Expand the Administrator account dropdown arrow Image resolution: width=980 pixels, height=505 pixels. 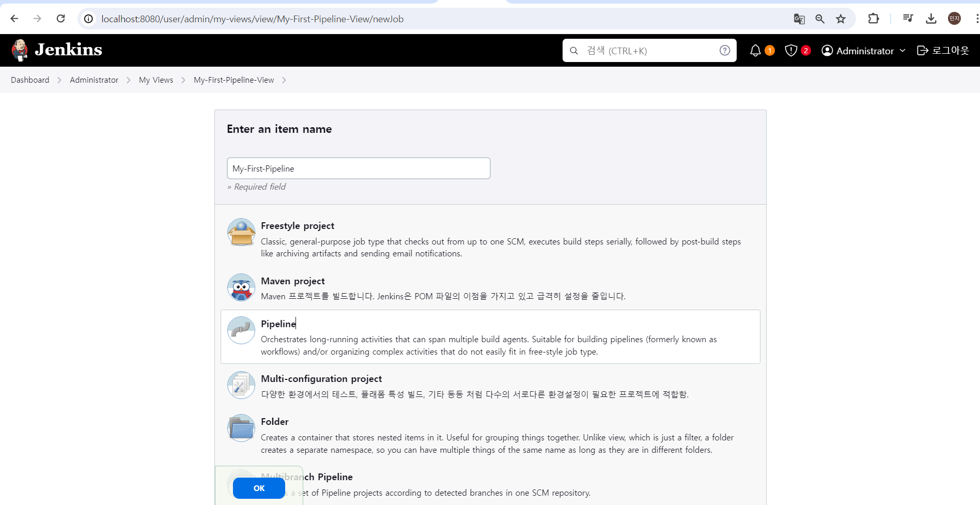(x=903, y=50)
